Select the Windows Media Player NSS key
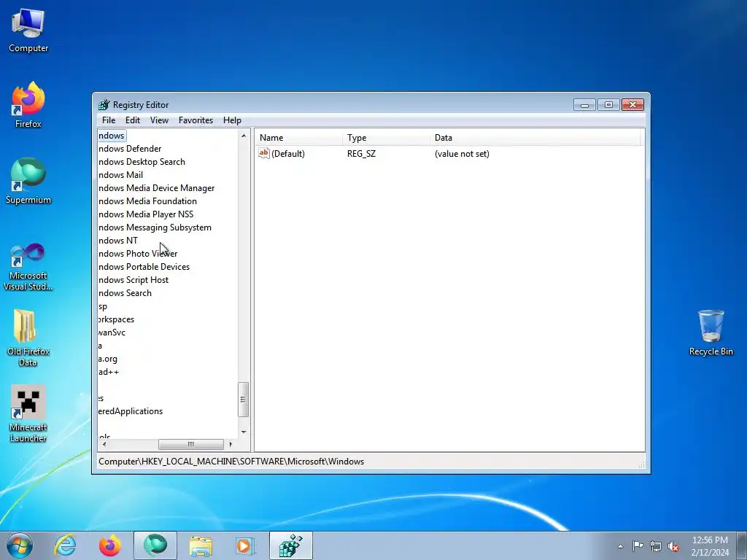This screenshot has width=747, height=560. pyautogui.click(x=146, y=214)
